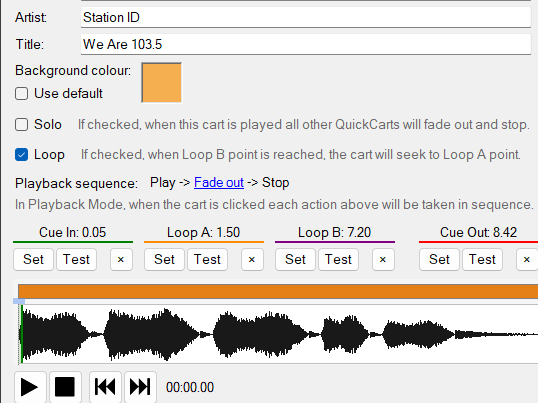Test the Loop B point
Viewport: 538px width, 403px height.
point(338,260)
